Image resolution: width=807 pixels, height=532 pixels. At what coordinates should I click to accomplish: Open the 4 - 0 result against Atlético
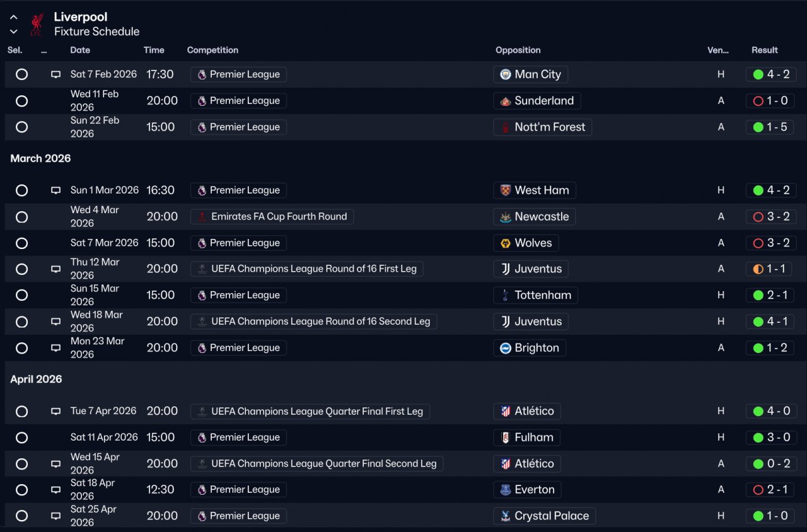point(771,411)
